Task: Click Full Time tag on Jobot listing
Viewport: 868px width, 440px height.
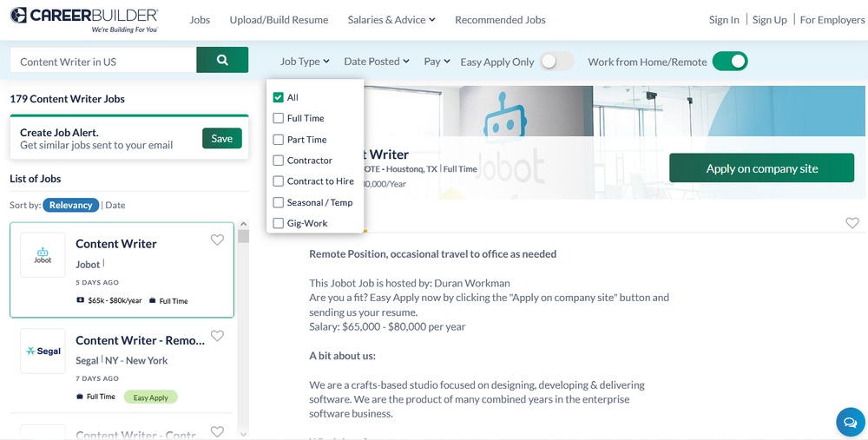Action: click(168, 300)
